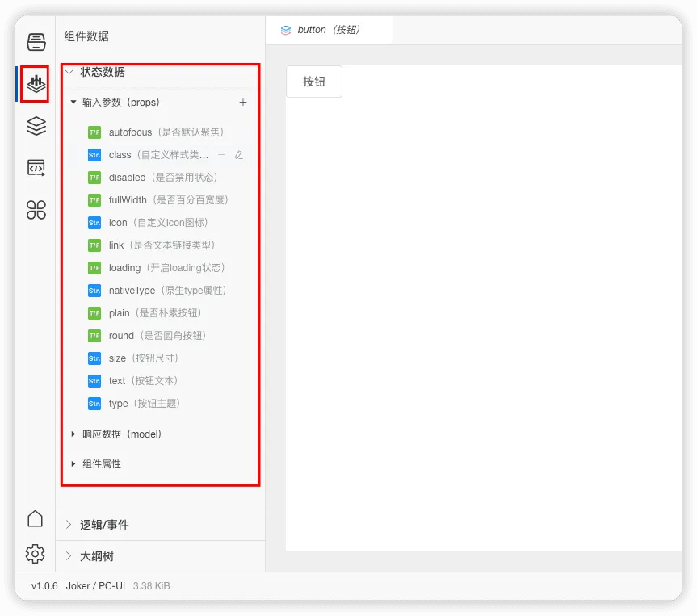The width and height of the screenshot is (697, 616).
Task: Click the plus icon to add a prop
Action: click(x=243, y=103)
